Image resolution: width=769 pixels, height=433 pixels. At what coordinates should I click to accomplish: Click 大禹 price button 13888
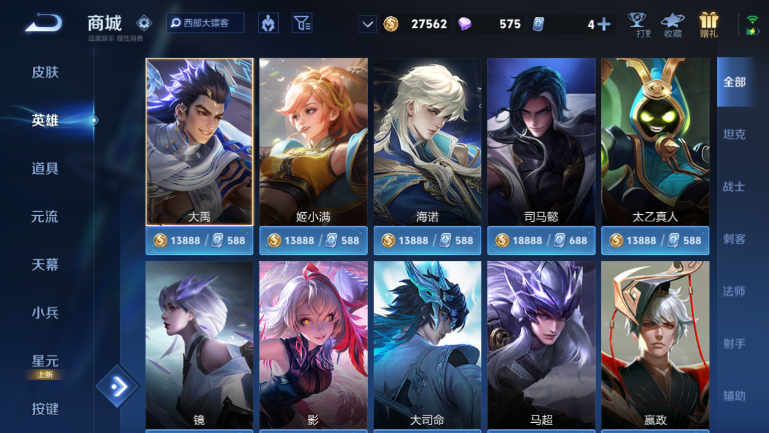click(x=199, y=240)
